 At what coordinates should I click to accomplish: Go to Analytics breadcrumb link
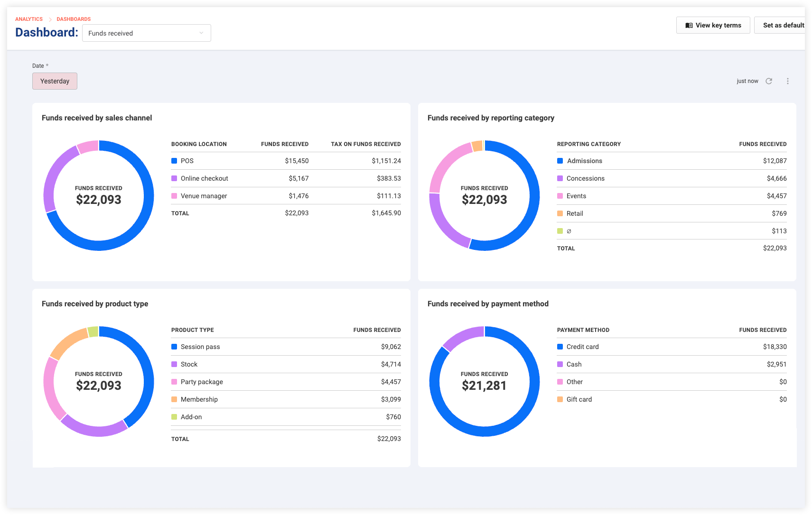coord(29,19)
